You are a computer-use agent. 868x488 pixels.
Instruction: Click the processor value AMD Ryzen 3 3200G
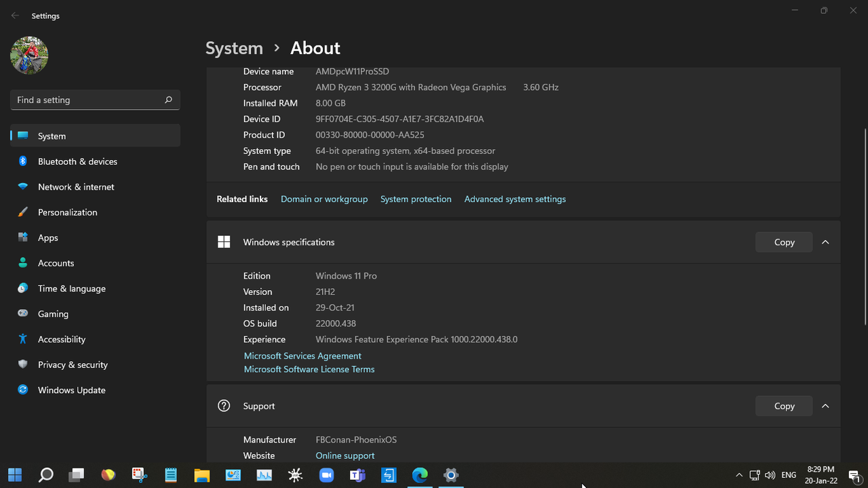[x=411, y=87]
